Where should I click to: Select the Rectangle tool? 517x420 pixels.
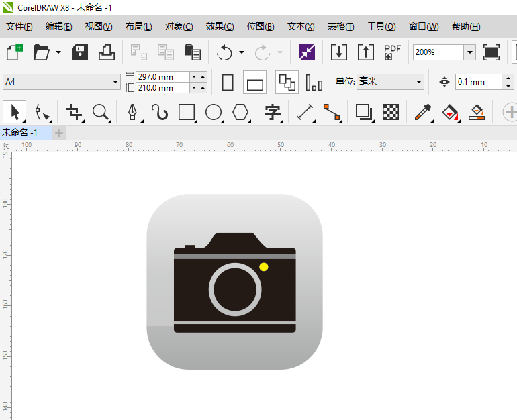[187, 112]
